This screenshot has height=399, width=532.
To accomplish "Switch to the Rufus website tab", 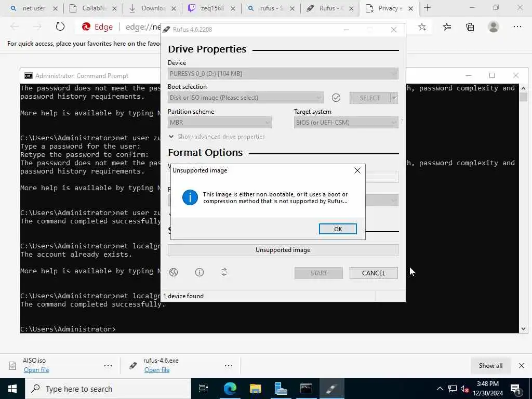I will 330,8.
